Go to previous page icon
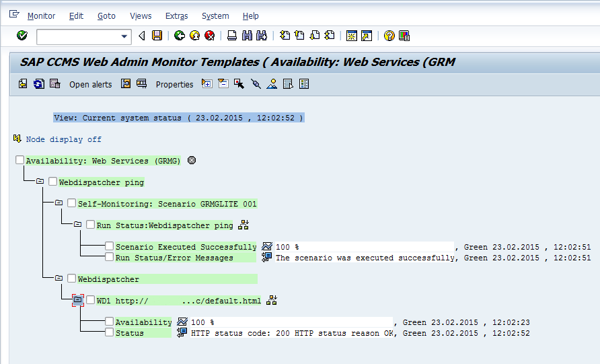Viewport: 600px width, 364px height. [x=299, y=36]
